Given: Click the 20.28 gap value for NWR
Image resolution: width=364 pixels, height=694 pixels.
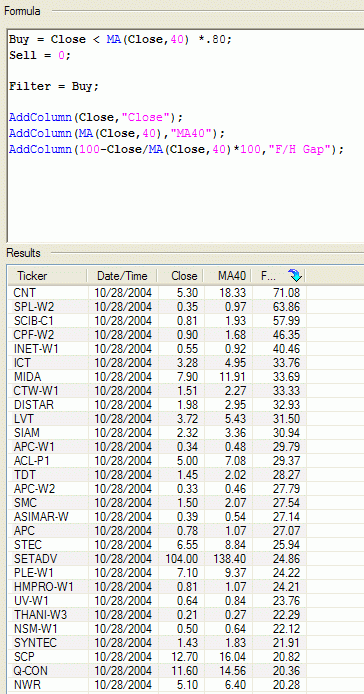Looking at the screenshot, I should pyautogui.click(x=288, y=685).
